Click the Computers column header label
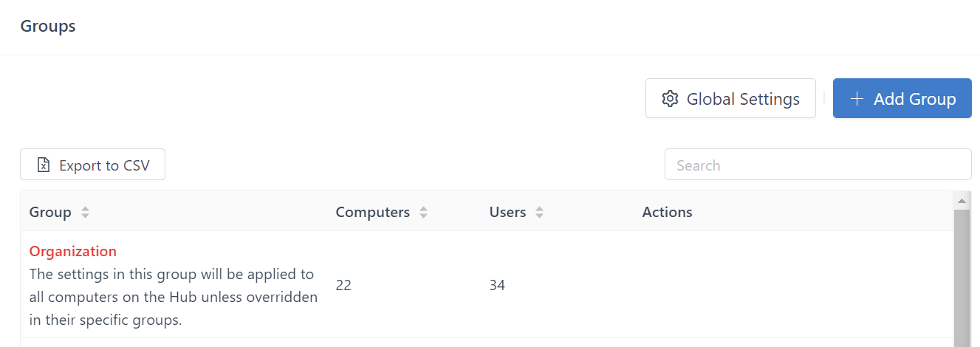This screenshot has width=980, height=347. coord(372,213)
